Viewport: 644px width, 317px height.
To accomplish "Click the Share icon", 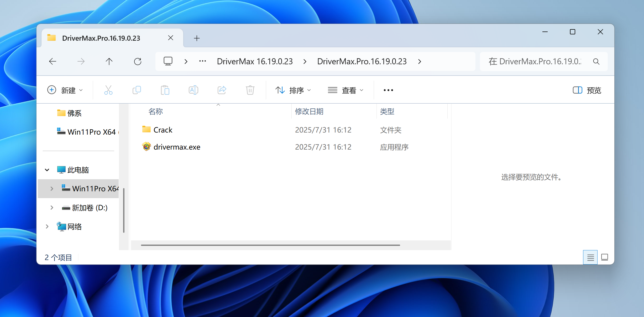I will point(222,90).
